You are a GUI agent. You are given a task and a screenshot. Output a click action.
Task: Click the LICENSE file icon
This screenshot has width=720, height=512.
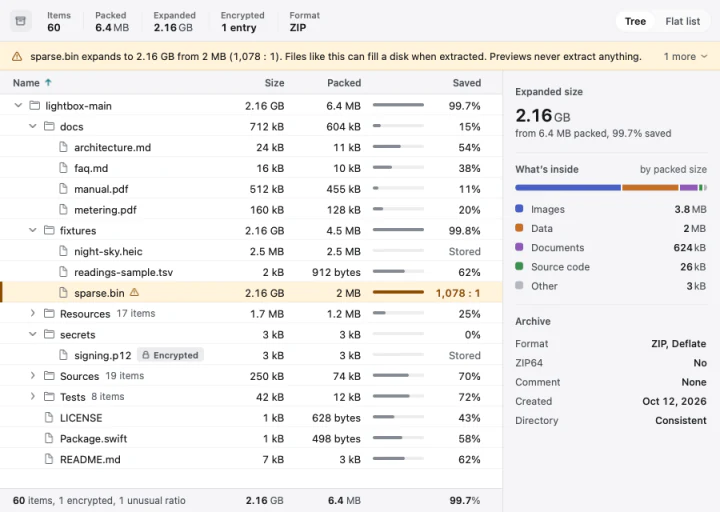tap(49, 417)
